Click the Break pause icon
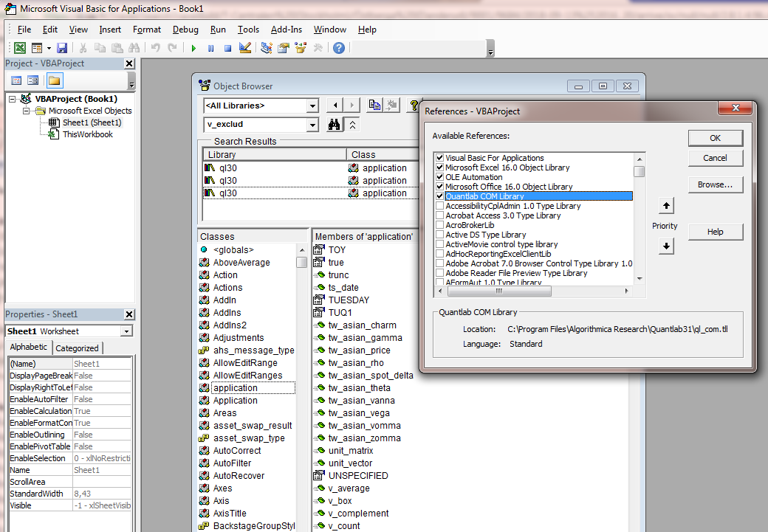The width and height of the screenshot is (768, 532). 210,48
